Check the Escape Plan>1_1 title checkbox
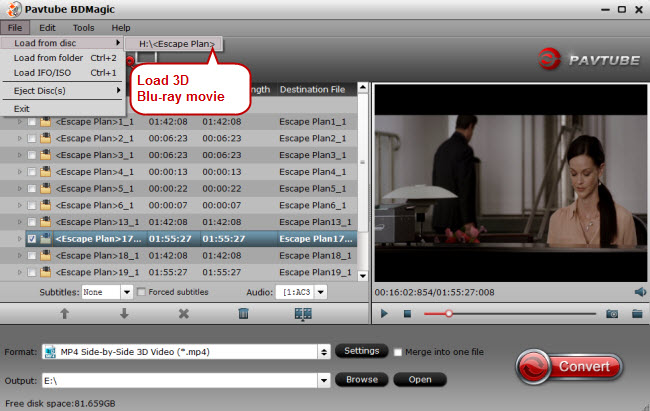Viewport: 650px width, 411px height. pyautogui.click(x=32, y=122)
